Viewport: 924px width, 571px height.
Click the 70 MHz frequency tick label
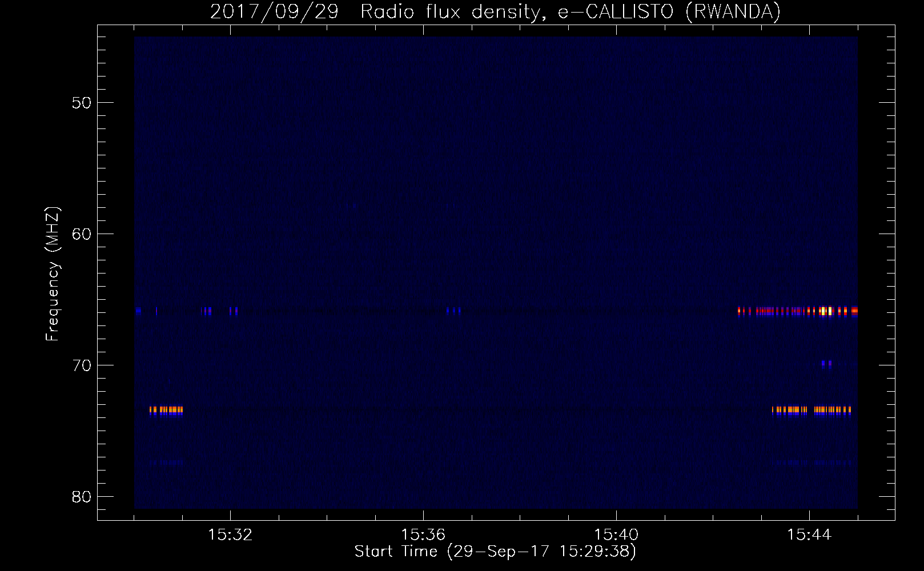point(82,365)
